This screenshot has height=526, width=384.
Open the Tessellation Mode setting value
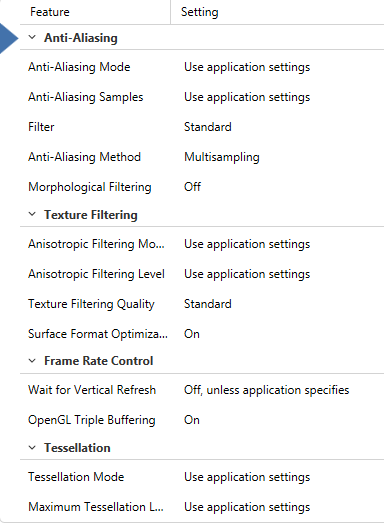click(247, 477)
